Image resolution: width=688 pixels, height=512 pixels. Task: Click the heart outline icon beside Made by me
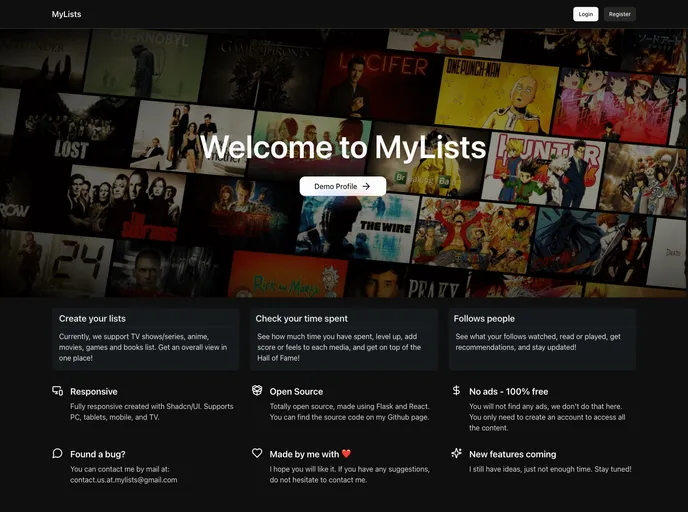tap(257, 453)
